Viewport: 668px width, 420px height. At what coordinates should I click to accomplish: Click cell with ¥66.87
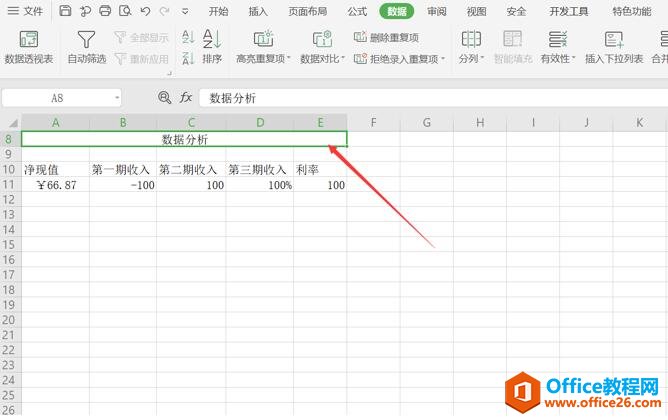tap(55, 185)
